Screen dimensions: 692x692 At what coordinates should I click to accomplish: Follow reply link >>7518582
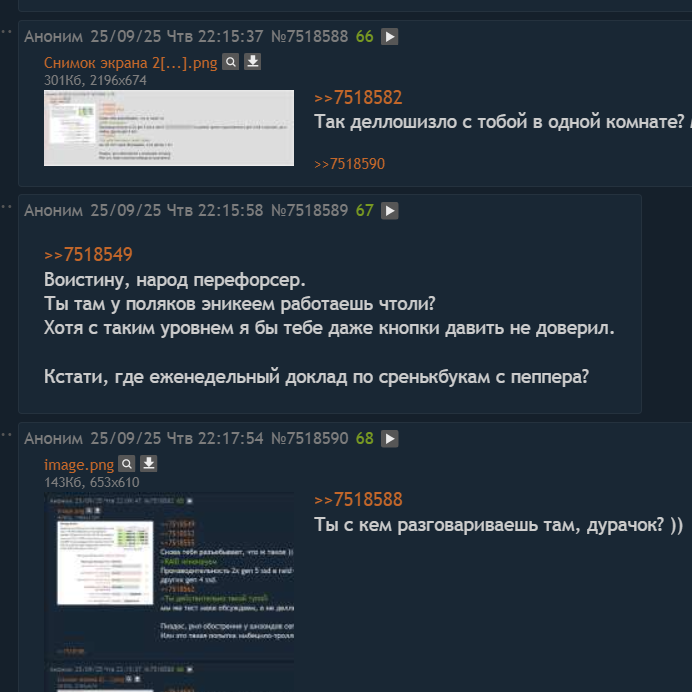(x=358, y=98)
